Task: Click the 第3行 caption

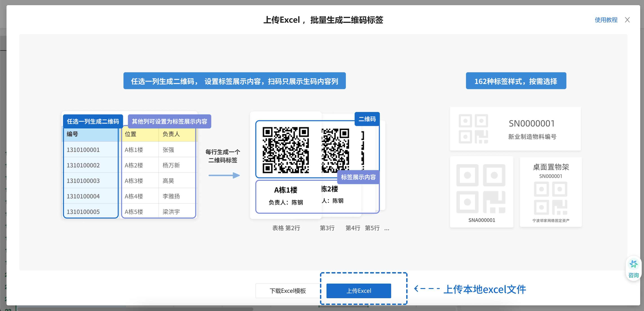Action: pyautogui.click(x=327, y=228)
